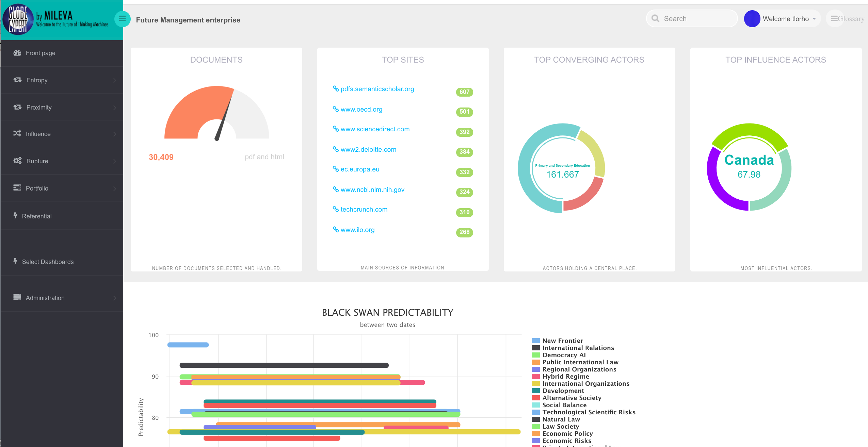Open the Proximity menu item
The height and width of the screenshot is (447, 868).
pos(39,107)
